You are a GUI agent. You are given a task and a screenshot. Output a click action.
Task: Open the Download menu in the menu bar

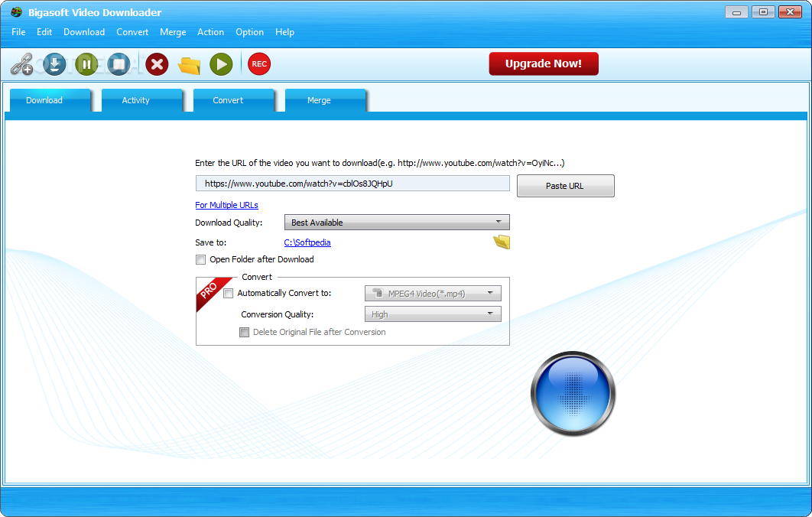(x=84, y=32)
